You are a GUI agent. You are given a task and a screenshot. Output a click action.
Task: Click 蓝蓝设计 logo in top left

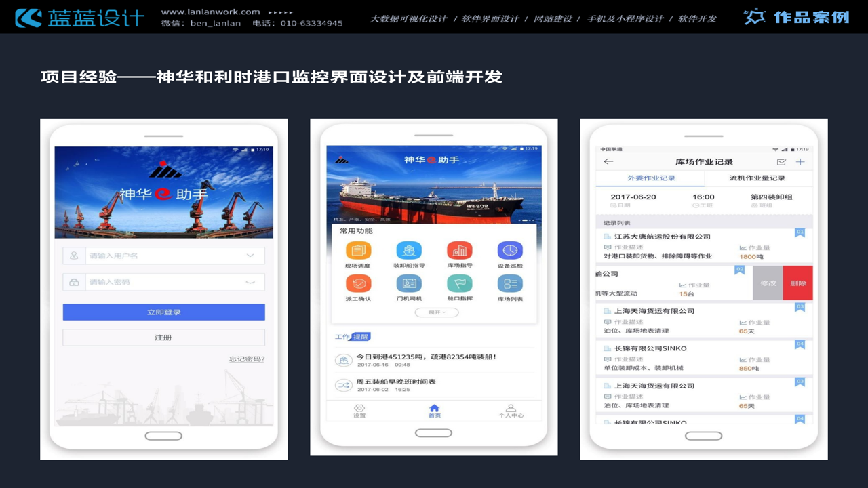tap(79, 17)
